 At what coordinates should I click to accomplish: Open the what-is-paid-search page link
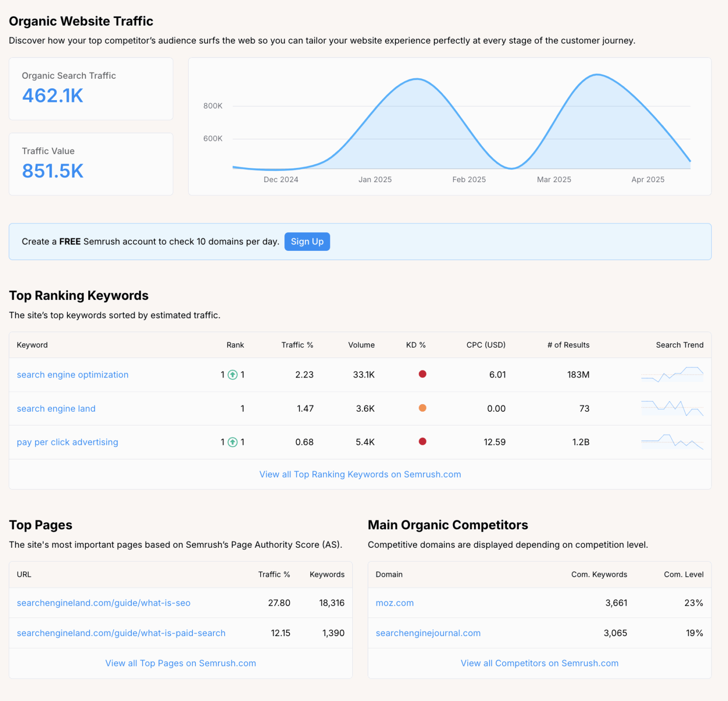point(121,633)
